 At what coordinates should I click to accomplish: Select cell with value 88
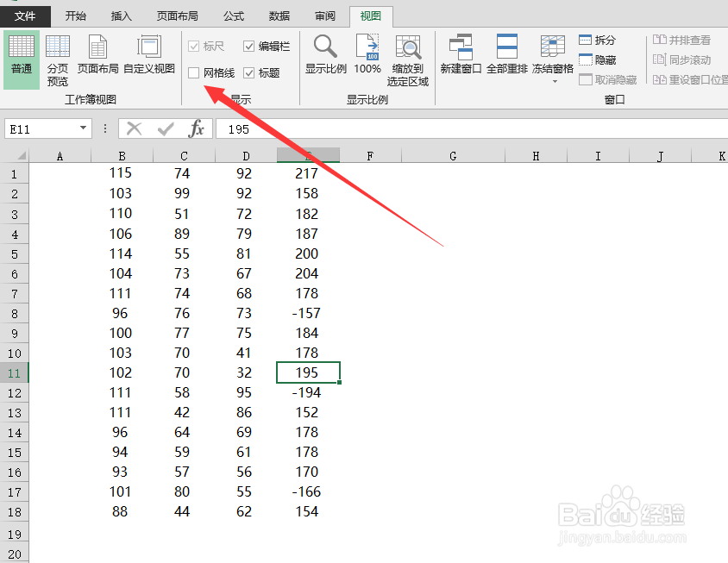(122, 511)
